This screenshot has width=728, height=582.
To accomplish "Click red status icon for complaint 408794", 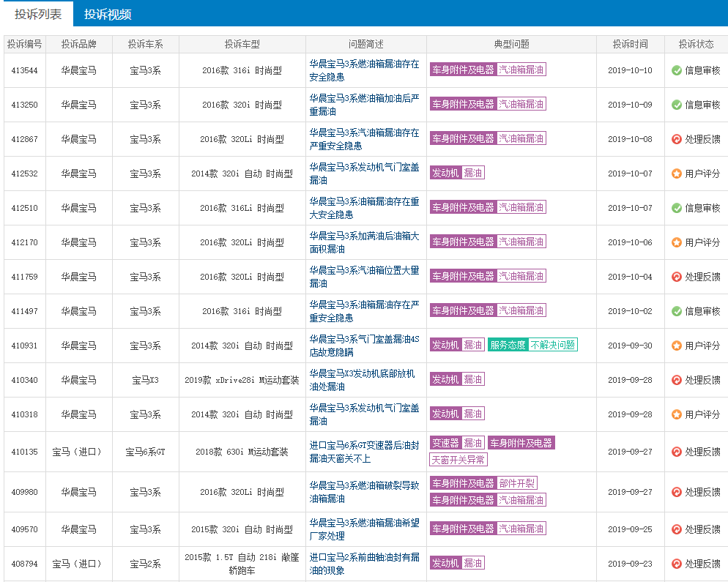I will pos(677,564).
